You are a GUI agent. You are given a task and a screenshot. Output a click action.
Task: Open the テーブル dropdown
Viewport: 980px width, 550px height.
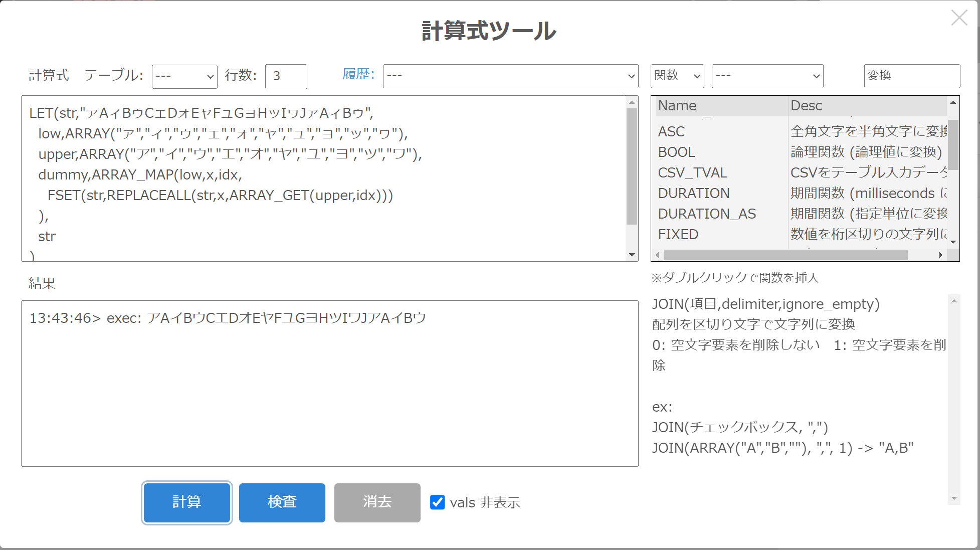pyautogui.click(x=184, y=76)
